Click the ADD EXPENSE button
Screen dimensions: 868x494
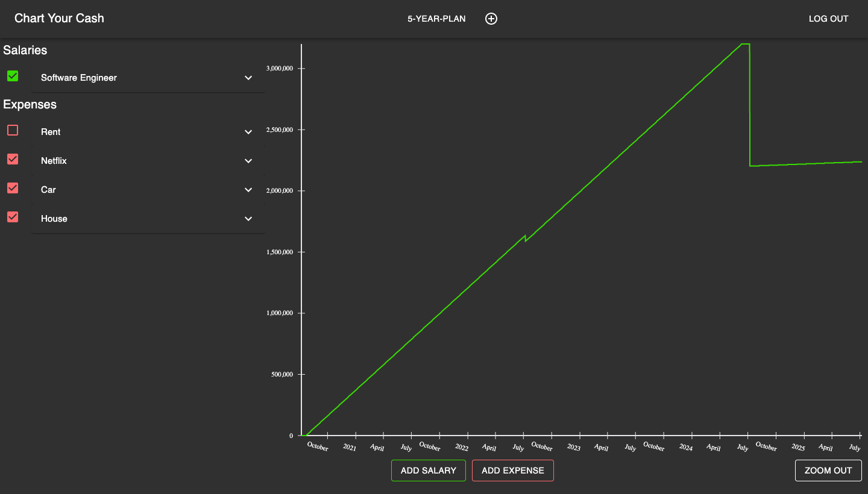pos(512,471)
